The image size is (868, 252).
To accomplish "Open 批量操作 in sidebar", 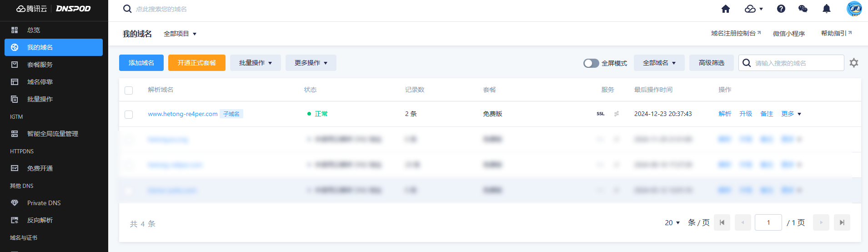I will coord(54,99).
